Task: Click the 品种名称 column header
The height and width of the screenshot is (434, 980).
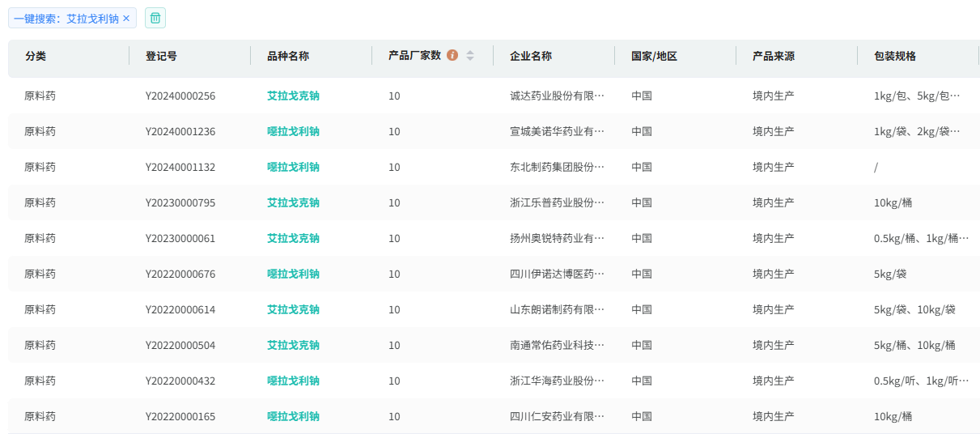Action: pyautogui.click(x=288, y=56)
